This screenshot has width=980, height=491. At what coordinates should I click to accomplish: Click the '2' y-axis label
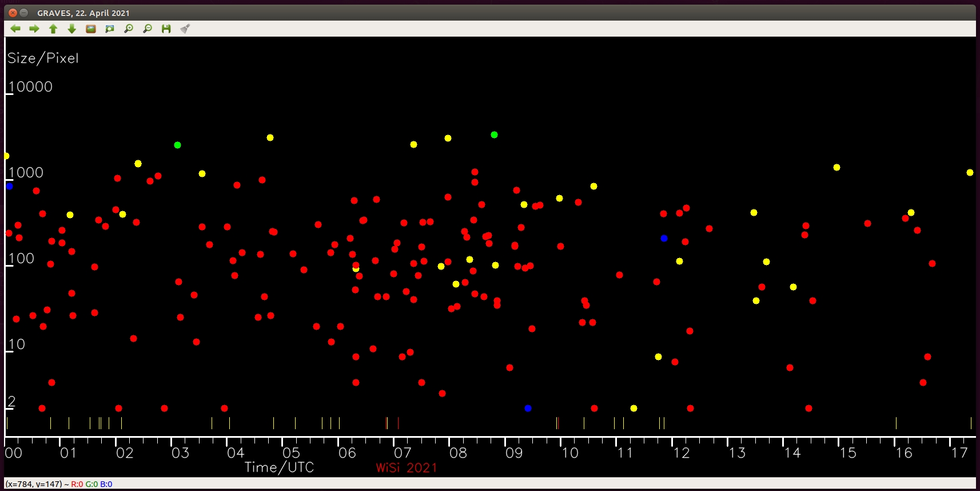click(11, 401)
